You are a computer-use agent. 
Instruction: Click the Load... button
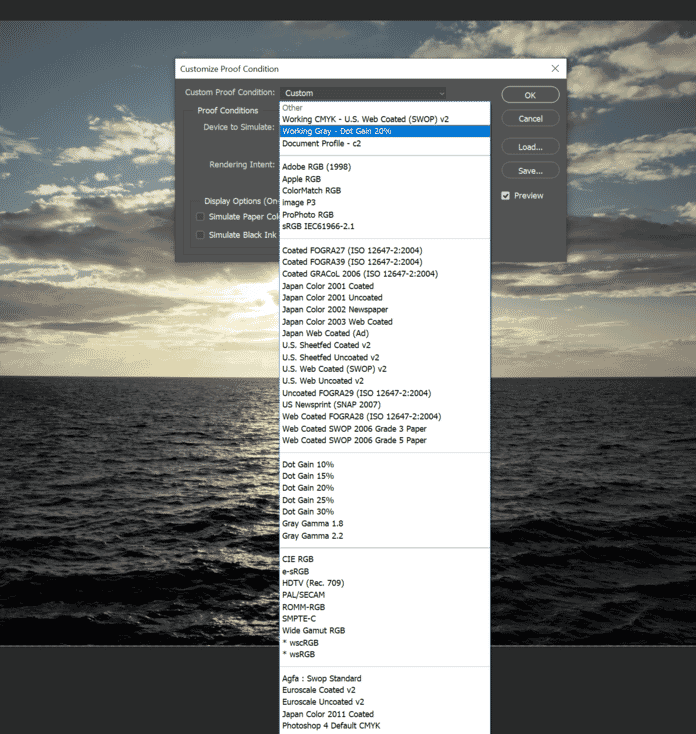530,147
